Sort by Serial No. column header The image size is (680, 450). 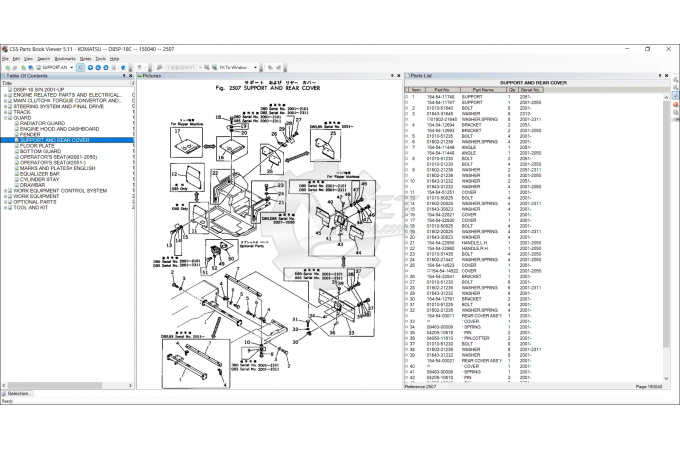(530, 90)
